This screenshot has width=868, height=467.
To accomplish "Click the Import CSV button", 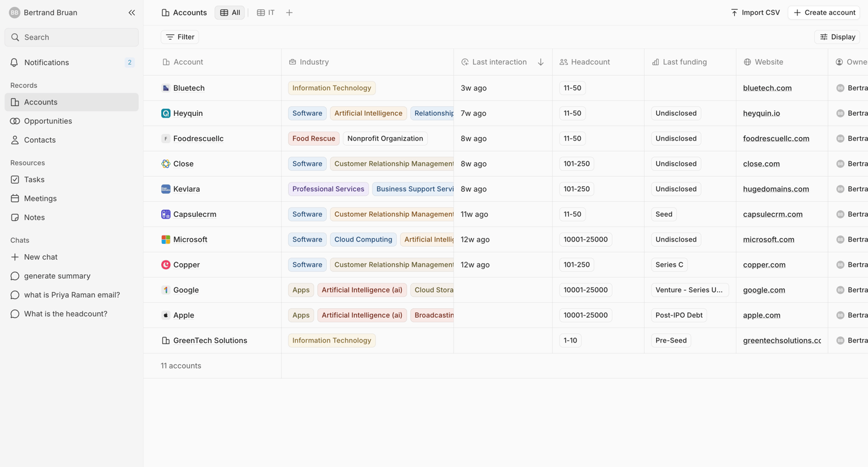I will (x=755, y=13).
